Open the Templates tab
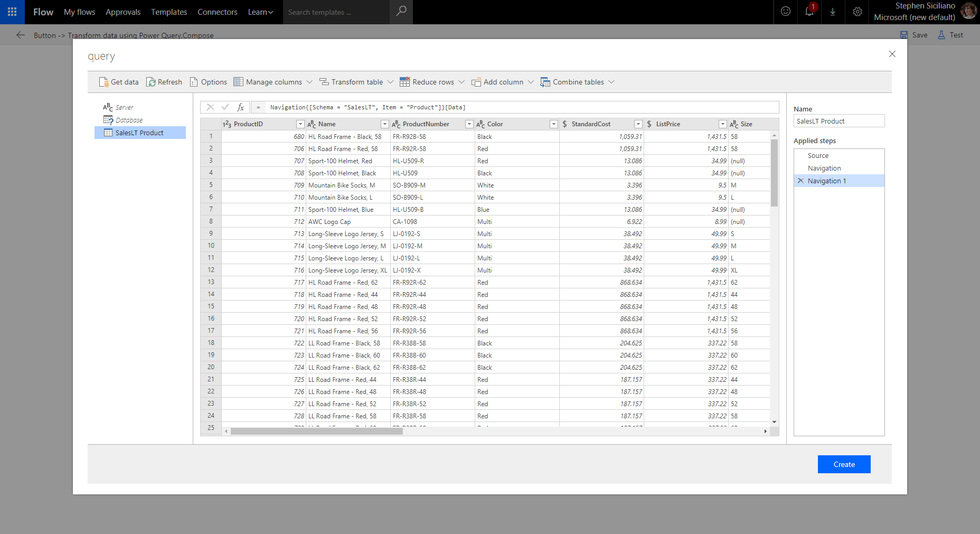The width and height of the screenshot is (980, 534). click(169, 12)
